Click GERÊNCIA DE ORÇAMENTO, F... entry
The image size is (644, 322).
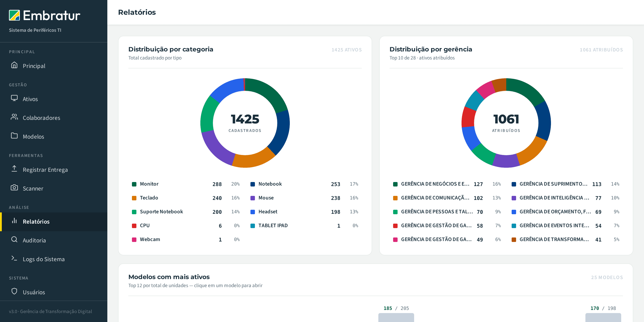[566, 212]
